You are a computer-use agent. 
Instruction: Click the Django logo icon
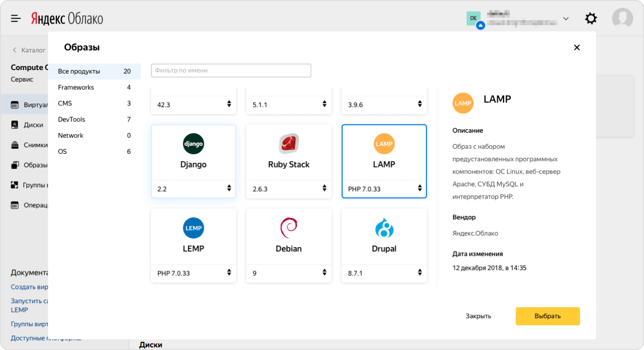pos(193,144)
